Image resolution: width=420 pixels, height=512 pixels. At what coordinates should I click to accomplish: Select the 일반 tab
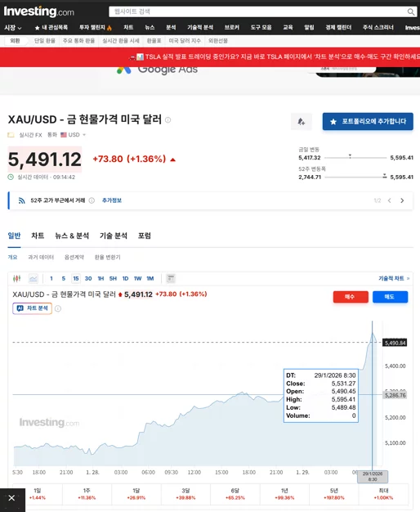pyautogui.click(x=14, y=236)
